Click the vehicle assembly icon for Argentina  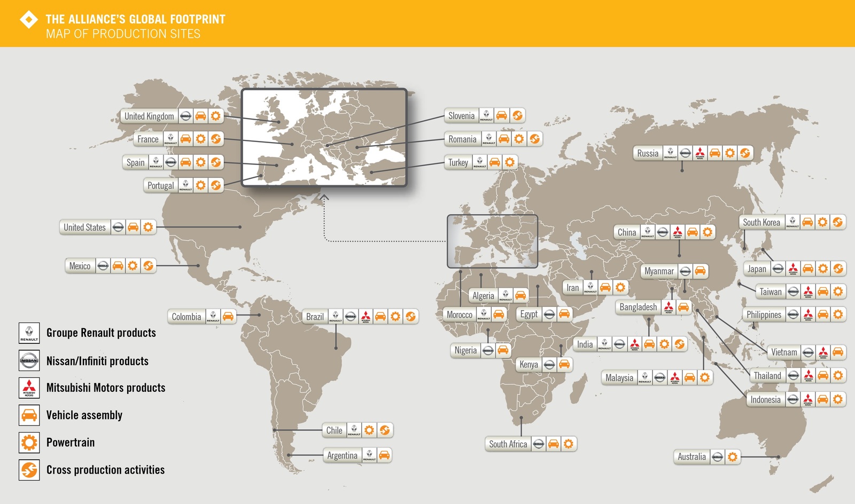384,455
